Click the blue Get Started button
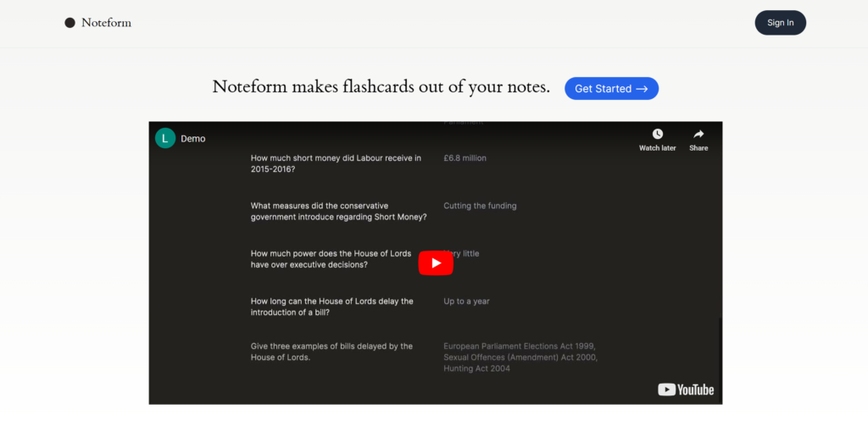Viewport: 868px width, 431px height. coord(610,88)
